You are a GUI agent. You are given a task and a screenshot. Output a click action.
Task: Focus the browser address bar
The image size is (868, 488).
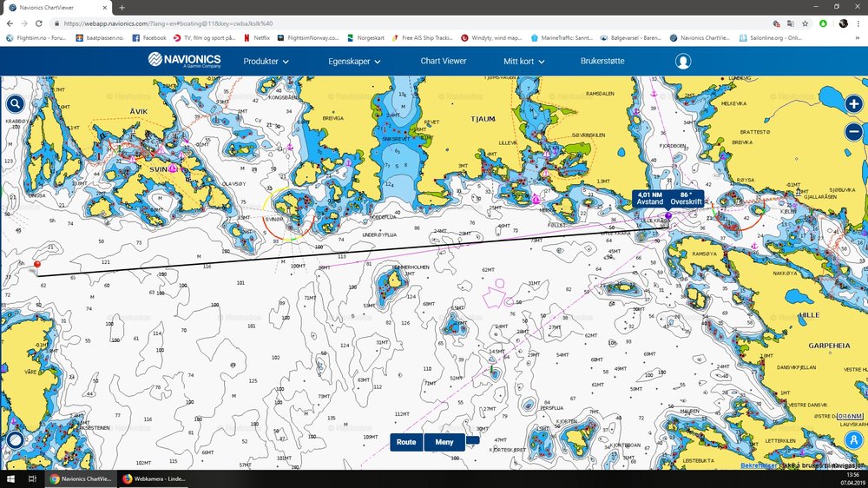(x=410, y=23)
